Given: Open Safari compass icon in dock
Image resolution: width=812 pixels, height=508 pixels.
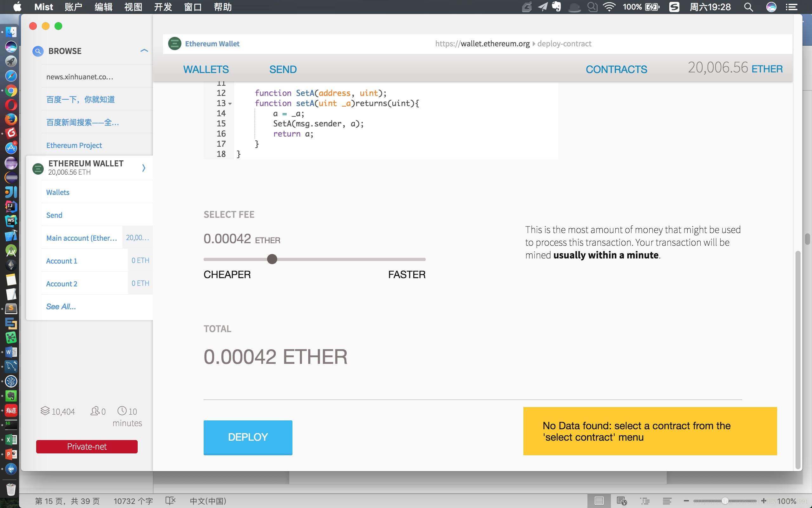Looking at the screenshot, I should (x=11, y=76).
